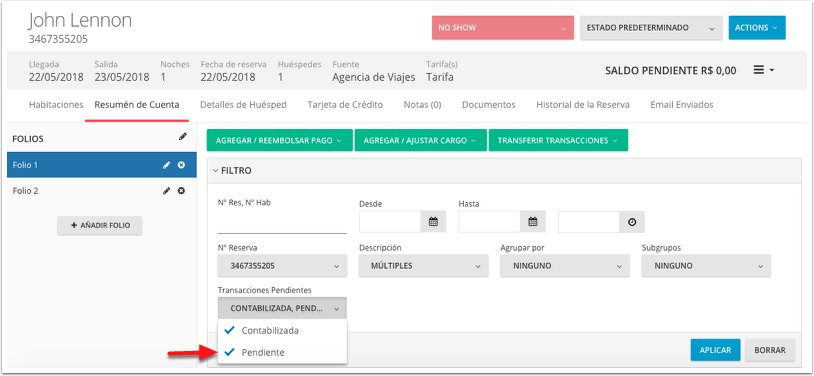Edit Folio 1 with its pencil icon
This screenshot has height=376, width=814.
point(166,165)
